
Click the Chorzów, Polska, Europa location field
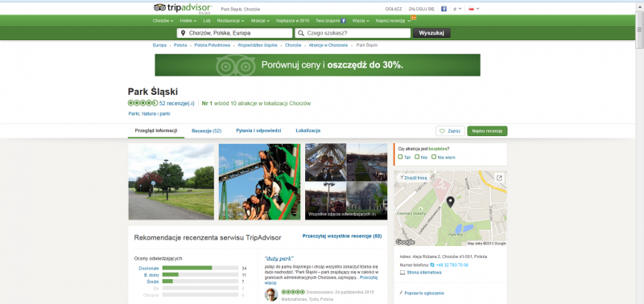[234, 33]
